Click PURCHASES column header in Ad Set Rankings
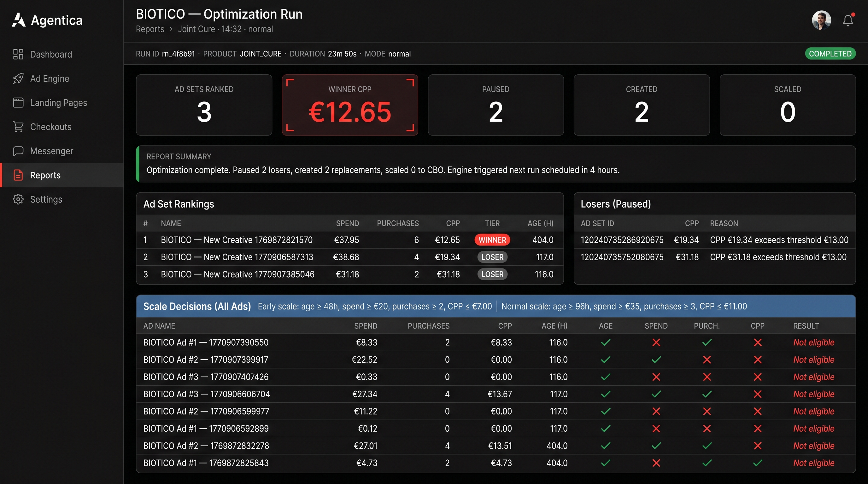The image size is (868, 484). click(x=398, y=223)
